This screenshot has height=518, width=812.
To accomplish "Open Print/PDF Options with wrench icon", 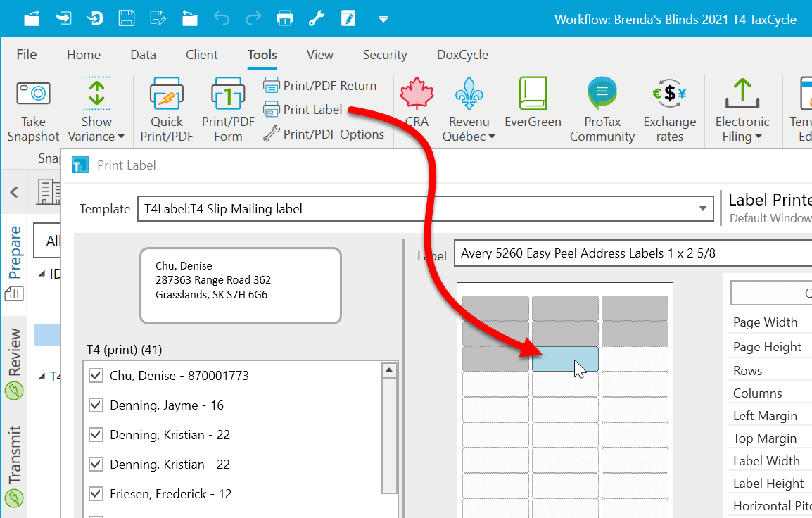I will pyautogui.click(x=324, y=134).
